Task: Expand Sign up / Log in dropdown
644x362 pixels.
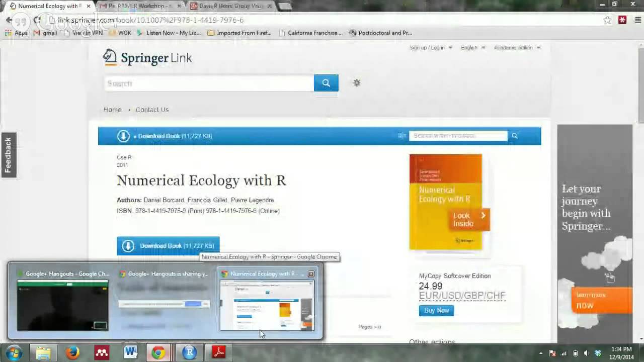Action: point(431,48)
